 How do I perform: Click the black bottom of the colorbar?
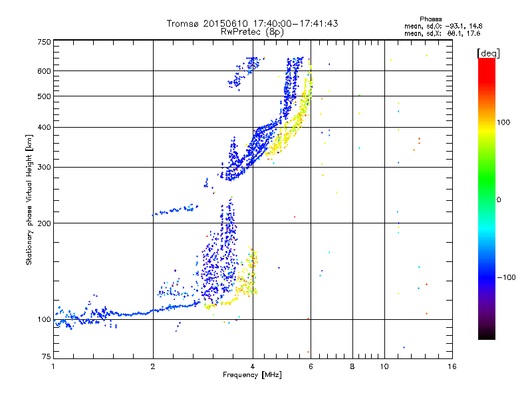point(487,334)
